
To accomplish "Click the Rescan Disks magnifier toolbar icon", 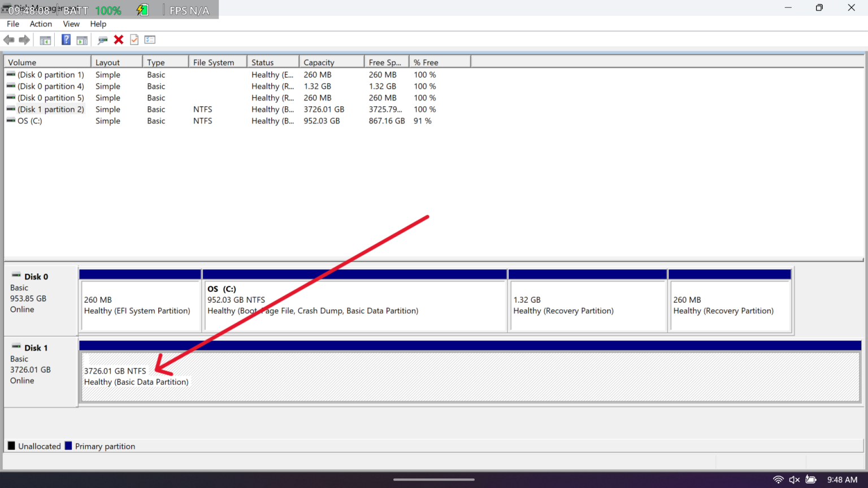I will pos(102,40).
